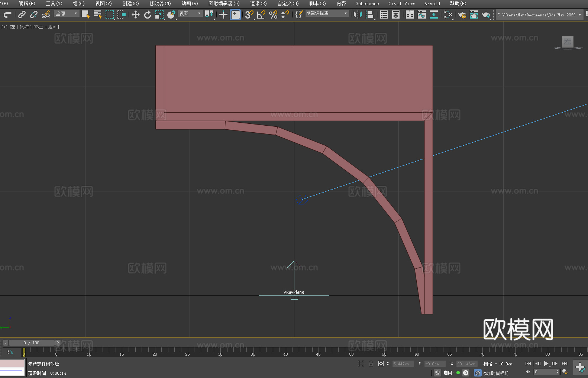
Task: Select the Place object tool
Action: [171, 14]
